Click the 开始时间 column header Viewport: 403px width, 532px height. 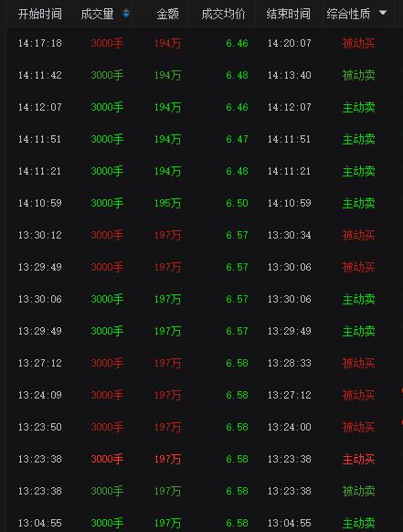click(40, 14)
